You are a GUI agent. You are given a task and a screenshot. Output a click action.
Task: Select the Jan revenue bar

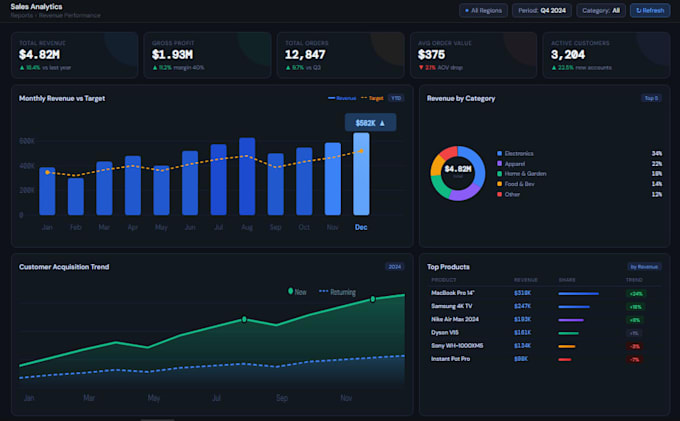click(47, 191)
